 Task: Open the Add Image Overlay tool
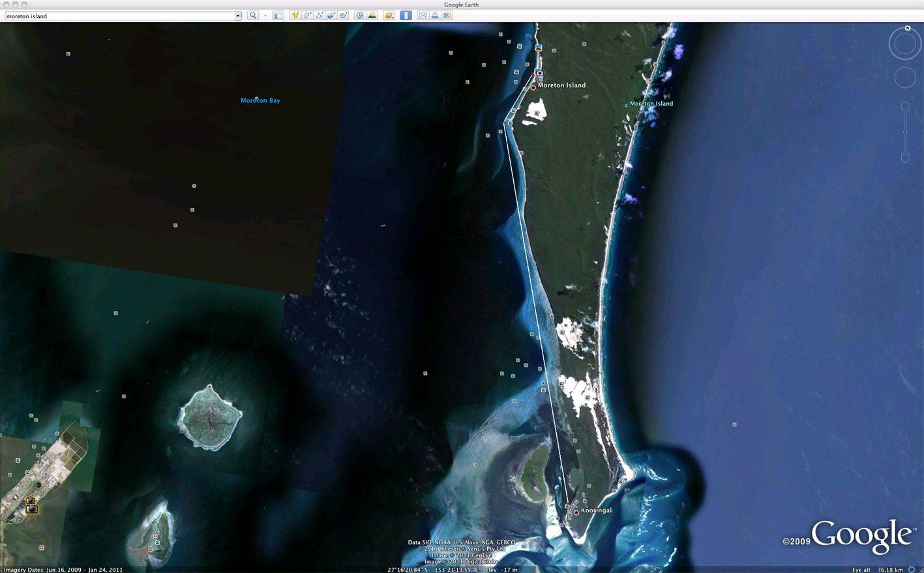(331, 15)
